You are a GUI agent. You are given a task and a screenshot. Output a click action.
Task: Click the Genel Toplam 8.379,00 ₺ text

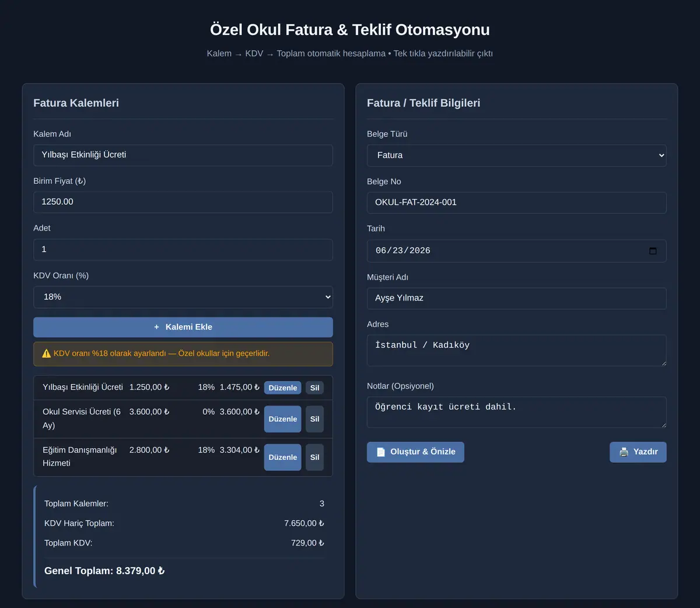(x=104, y=571)
